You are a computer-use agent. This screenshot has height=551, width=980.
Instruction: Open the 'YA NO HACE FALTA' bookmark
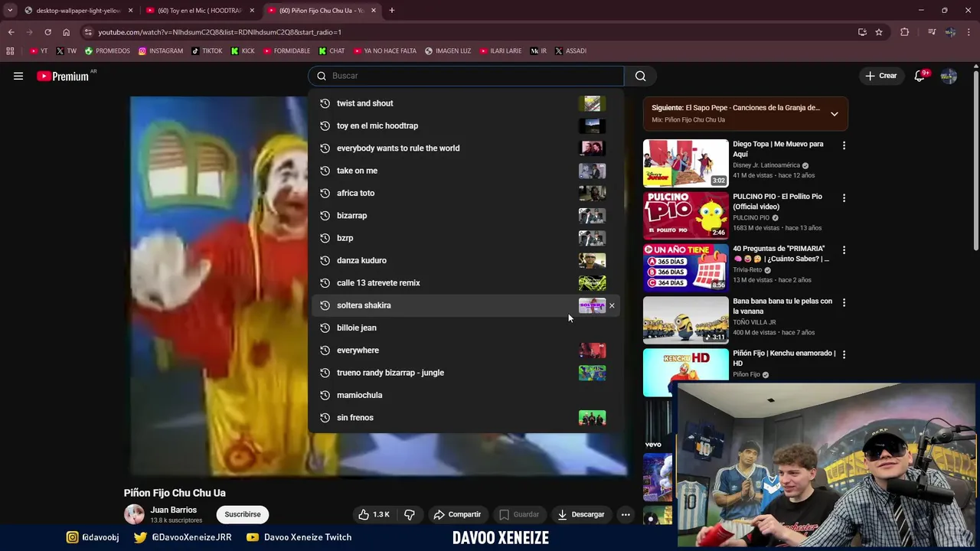pyautogui.click(x=384, y=51)
